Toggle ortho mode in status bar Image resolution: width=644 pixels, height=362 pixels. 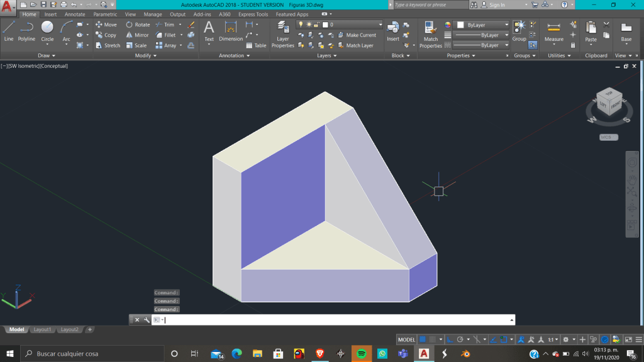coord(449,339)
